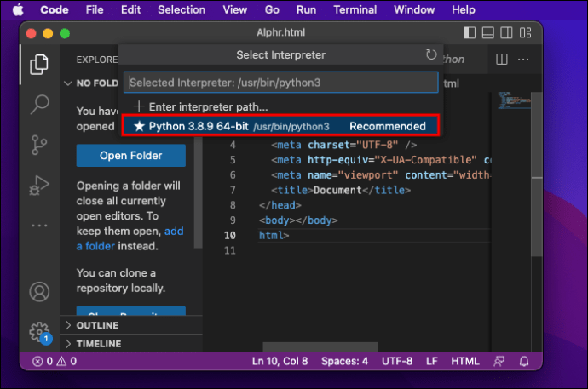Open the Source Control view
588x389 pixels.
39,145
